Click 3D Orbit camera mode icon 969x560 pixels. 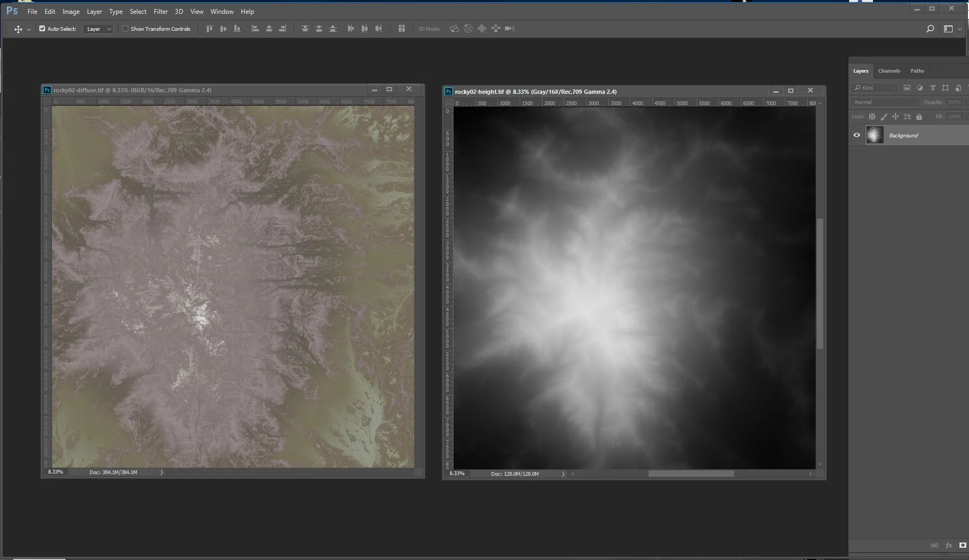coord(455,29)
